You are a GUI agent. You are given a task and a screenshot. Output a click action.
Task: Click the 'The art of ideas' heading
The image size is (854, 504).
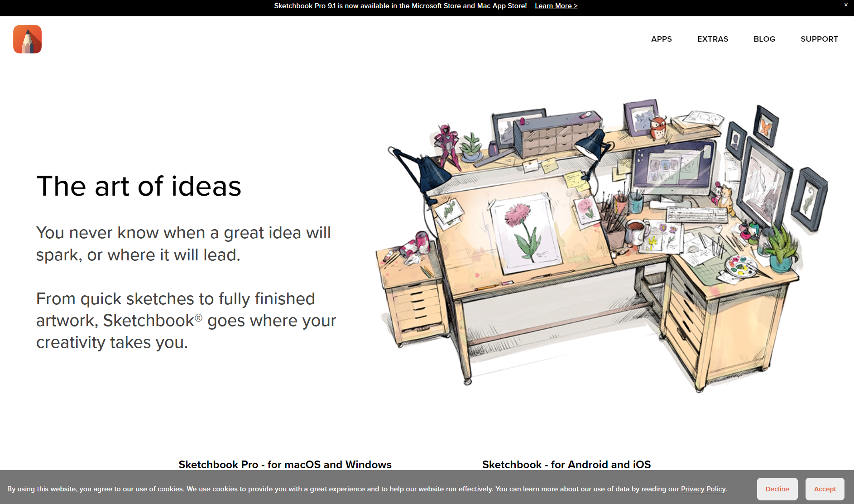click(139, 186)
